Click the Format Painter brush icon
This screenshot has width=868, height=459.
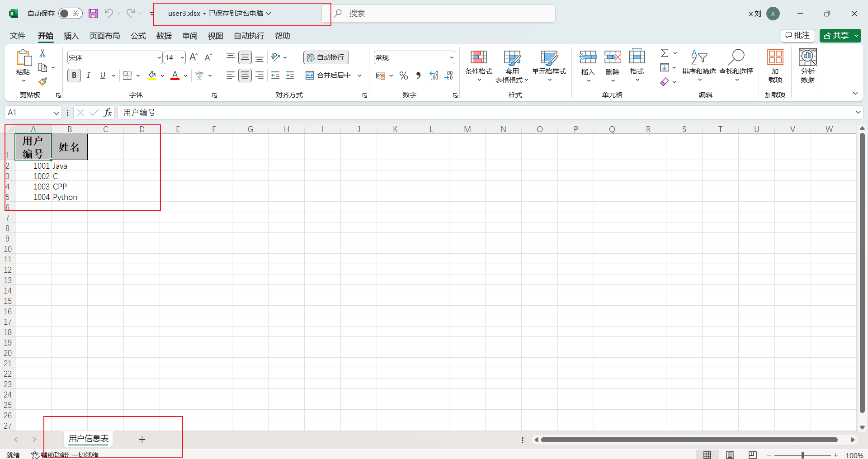pyautogui.click(x=42, y=81)
